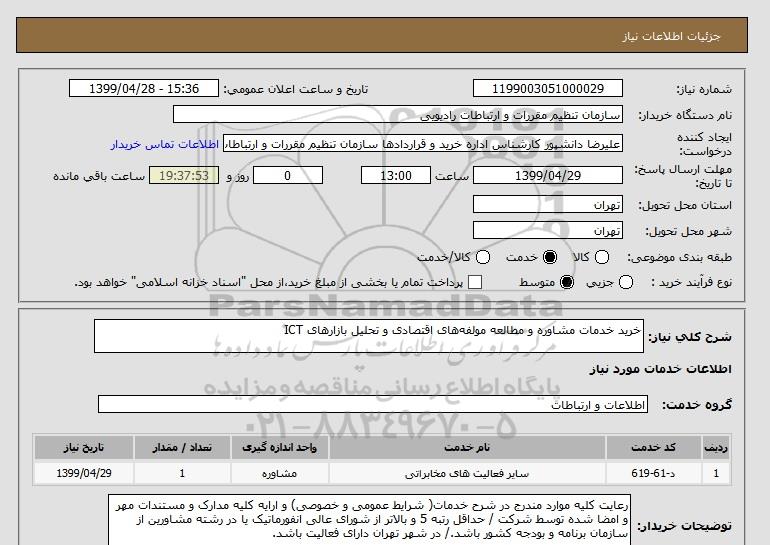Click the اطلاعات خدمات مورد نیاز heading
The image size is (770, 545).
[x=660, y=369]
